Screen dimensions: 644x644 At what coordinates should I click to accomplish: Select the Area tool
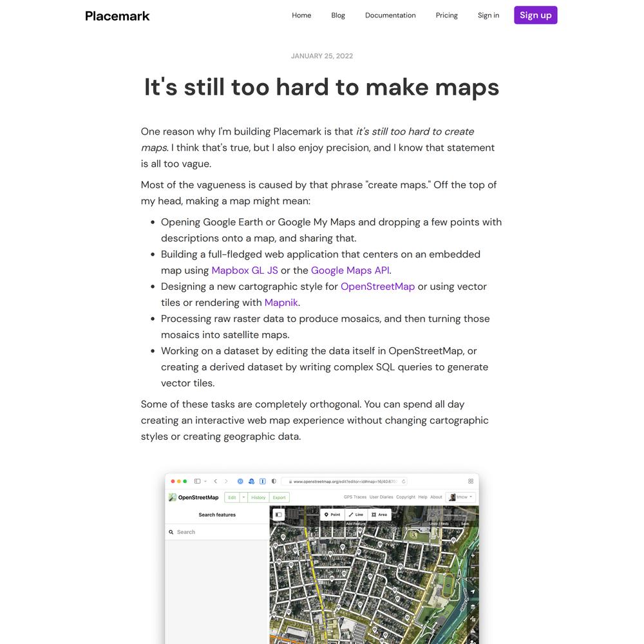pos(379,515)
